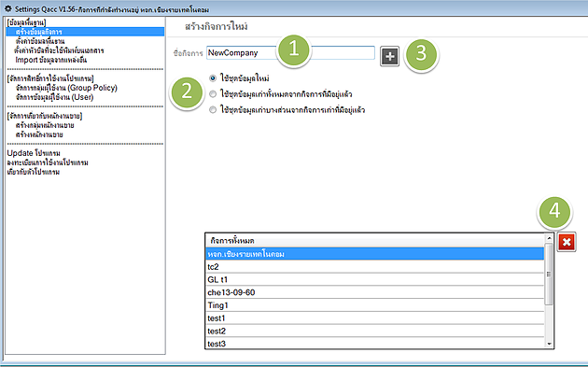The image size is (588, 367).
Task: Select ใช้ชุดข้อมูลเก่าทั้งหมดจากกิจการที่มีอยู่แล้ว radio option
Action: click(213, 93)
